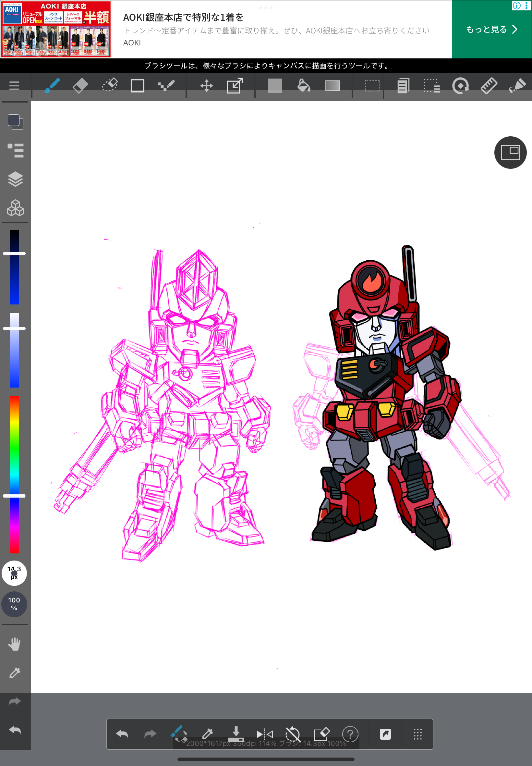
Task: Open the Materials cubes panel
Action: (15, 208)
